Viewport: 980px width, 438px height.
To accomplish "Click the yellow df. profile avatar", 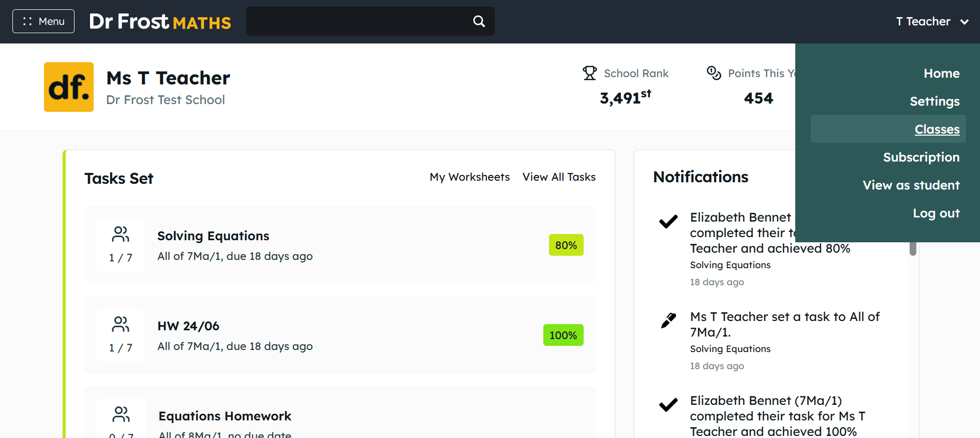I will [69, 87].
